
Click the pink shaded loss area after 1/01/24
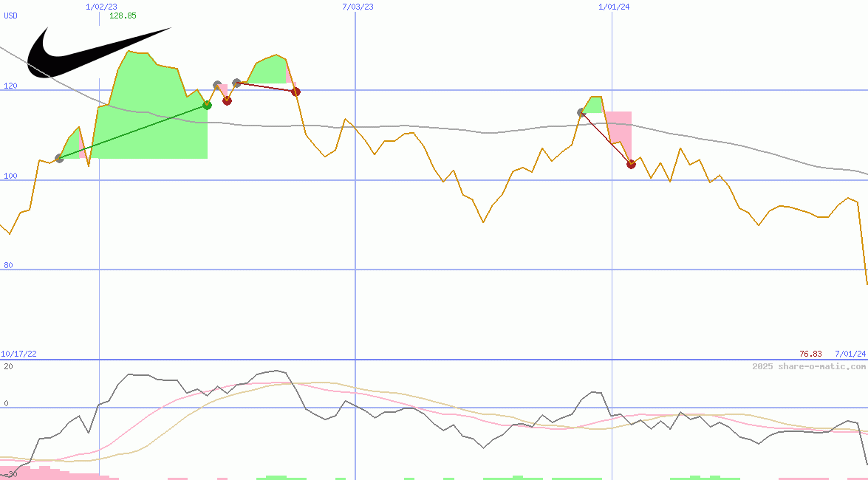coord(621,129)
